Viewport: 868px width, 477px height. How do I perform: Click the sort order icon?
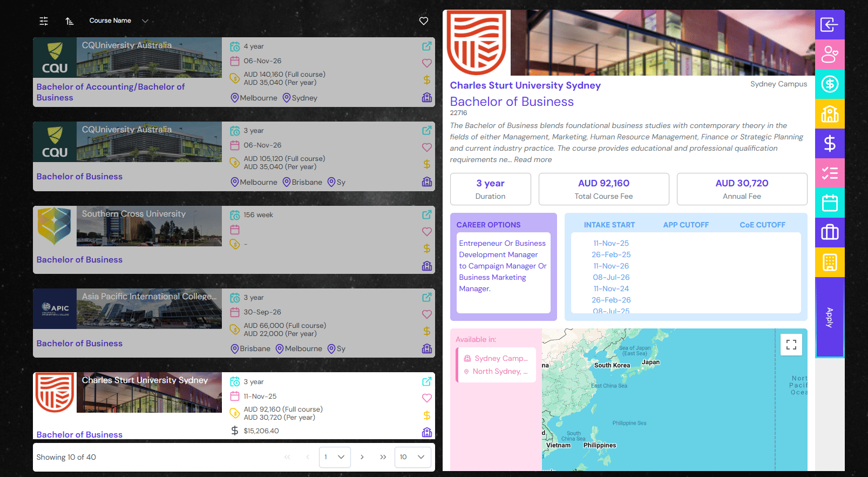(x=69, y=21)
